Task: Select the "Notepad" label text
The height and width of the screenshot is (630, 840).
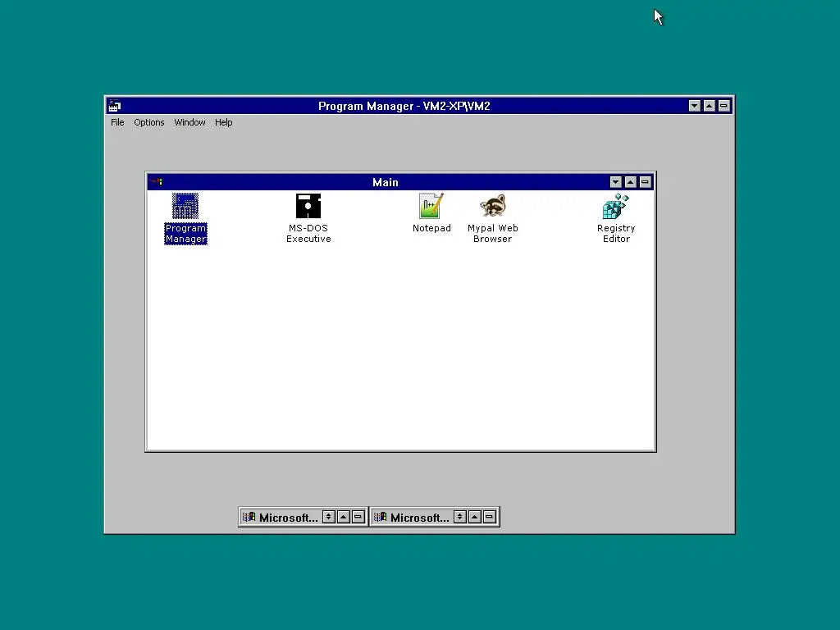Action: (x=431, y=228)
